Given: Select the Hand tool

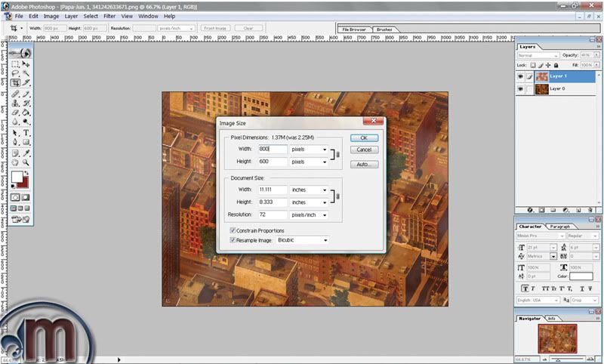Looking at the screenshot, I should point(15,162).
